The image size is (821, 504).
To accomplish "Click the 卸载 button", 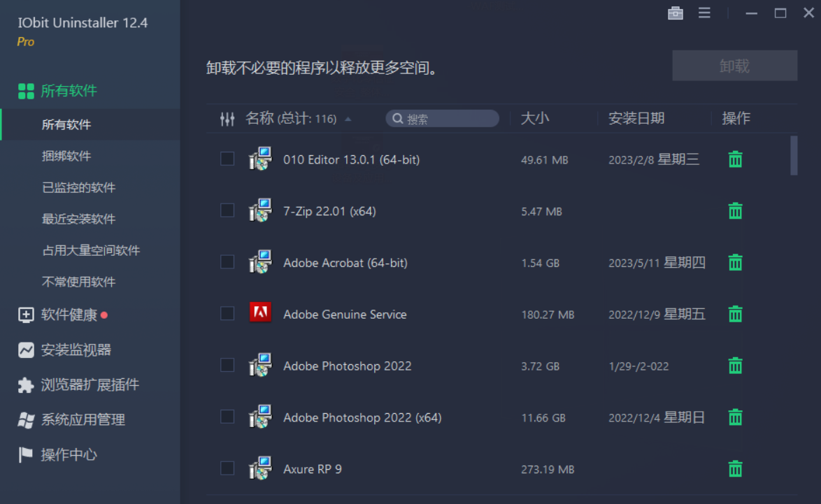I will pyautogui.click(x=734, y=66).
